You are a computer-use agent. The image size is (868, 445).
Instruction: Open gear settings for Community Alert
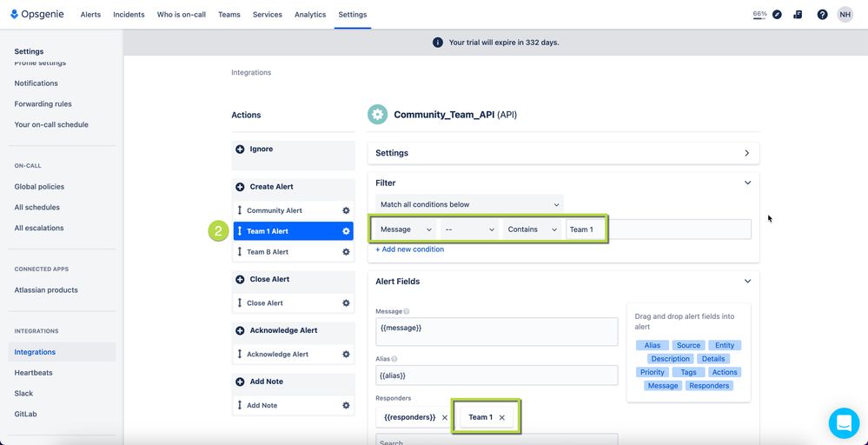[x=346, y=210]
